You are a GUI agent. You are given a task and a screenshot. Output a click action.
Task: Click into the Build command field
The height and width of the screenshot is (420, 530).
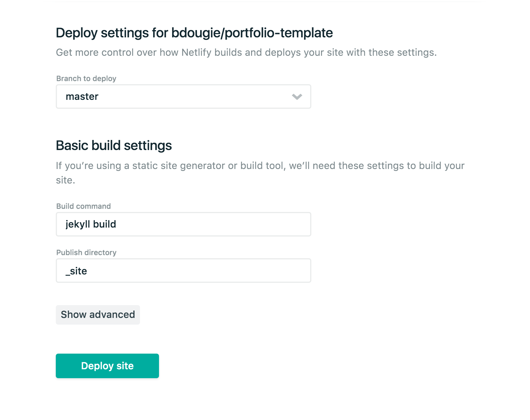pyautogui.click(x=183, y=224)
